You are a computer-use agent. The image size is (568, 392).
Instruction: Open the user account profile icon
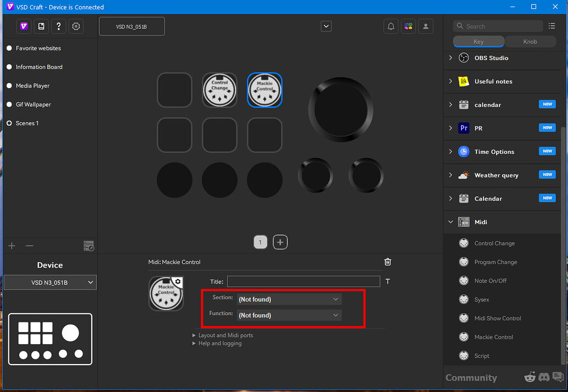point(425,26)
